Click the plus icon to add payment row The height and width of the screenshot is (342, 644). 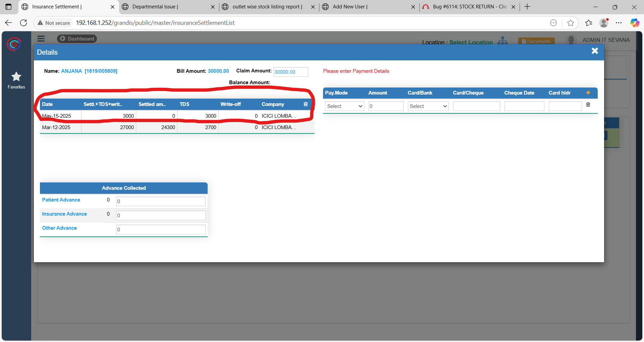588,93
